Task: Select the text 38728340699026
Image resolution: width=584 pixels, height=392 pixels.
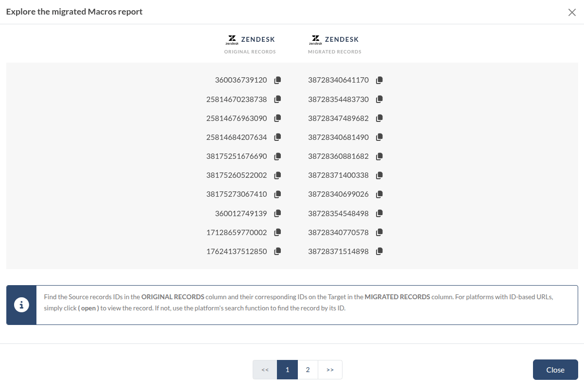Action: pyautogui.click(x=339, y=194)
